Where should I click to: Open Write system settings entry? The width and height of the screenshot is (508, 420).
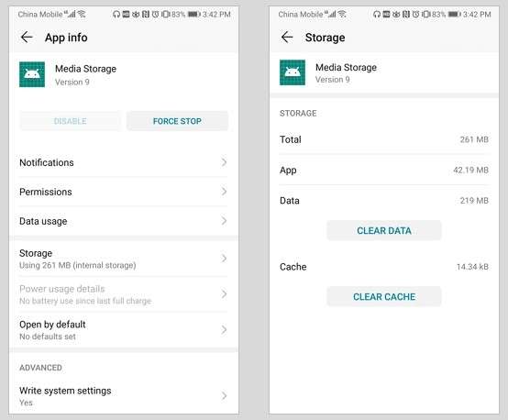point(124,396)
